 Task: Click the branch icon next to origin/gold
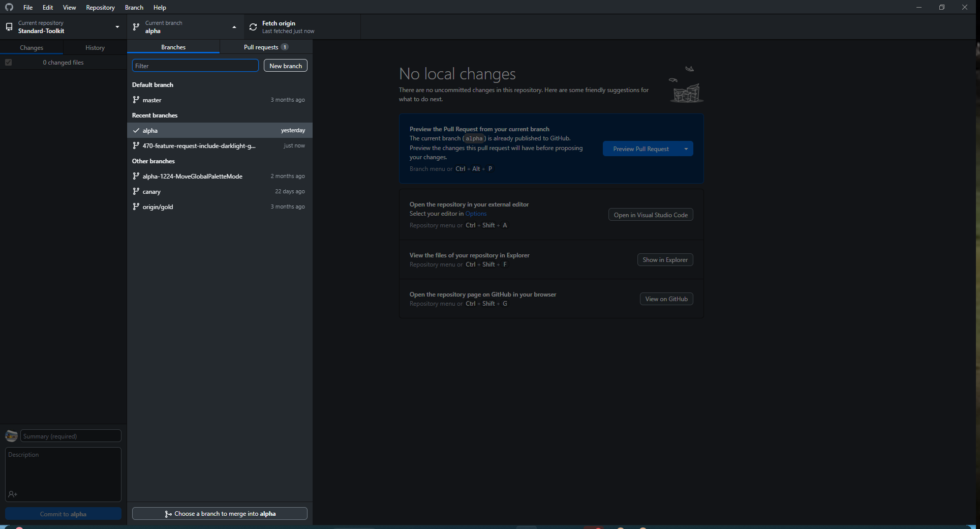pos(136,207)
